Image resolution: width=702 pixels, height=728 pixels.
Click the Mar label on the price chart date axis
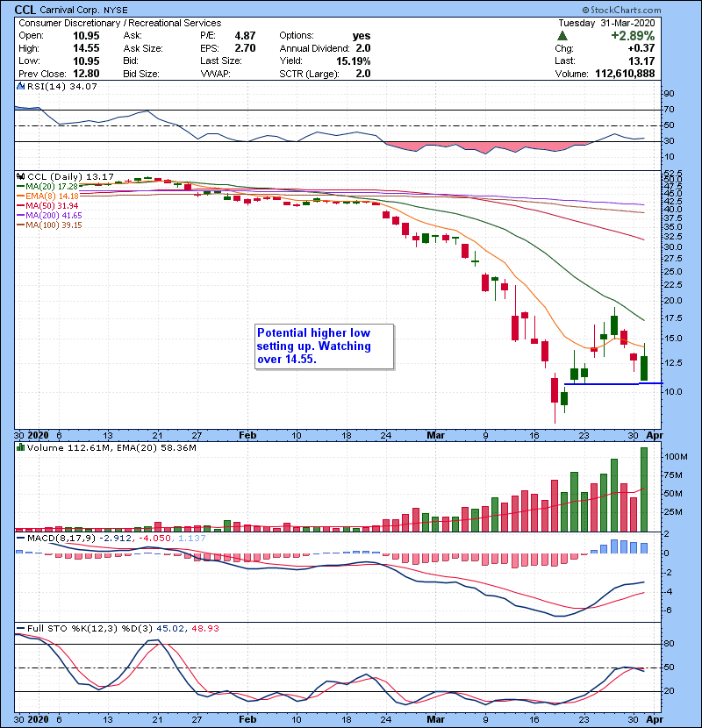(x=435, y=436)
